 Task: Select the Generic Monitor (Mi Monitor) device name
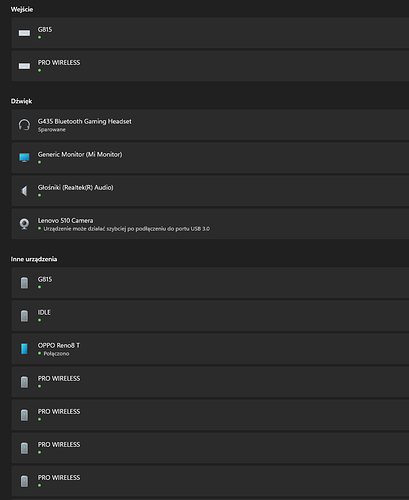[x=80, y=154]
